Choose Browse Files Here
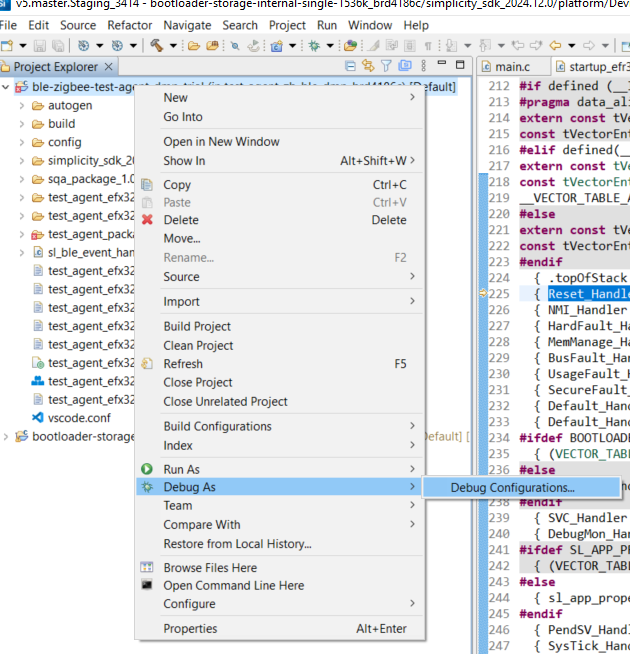Screen dimensions: 630x654 (280, 568)
